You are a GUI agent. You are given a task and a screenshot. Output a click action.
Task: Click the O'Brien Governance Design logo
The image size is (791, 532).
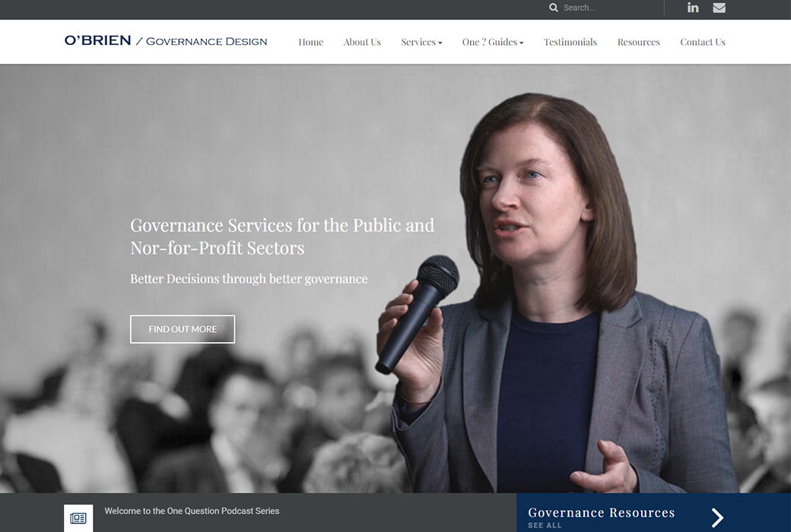[166, 41]
